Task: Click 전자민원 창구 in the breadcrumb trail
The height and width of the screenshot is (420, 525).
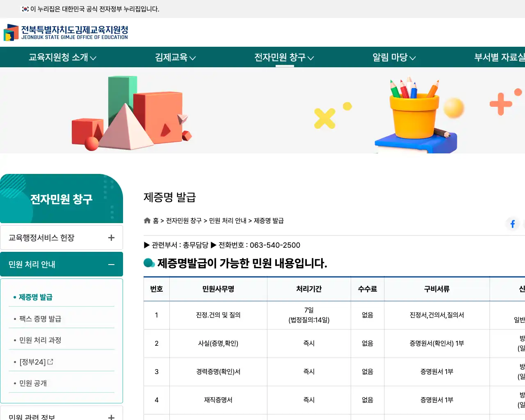Action: [x=185, y=220]
